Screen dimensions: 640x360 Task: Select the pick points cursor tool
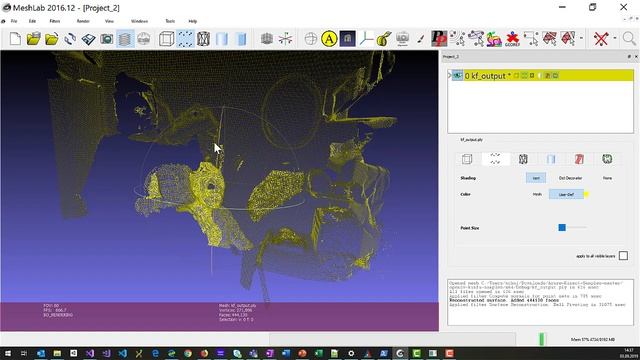pyautogui.click(x=458, y=39)
